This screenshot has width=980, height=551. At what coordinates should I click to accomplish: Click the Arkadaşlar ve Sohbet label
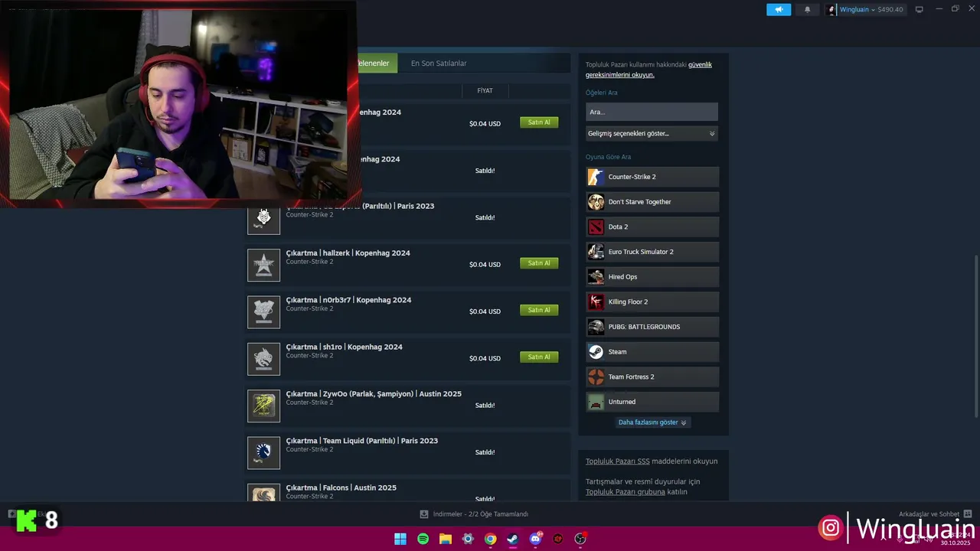click(x=929, y=514)
